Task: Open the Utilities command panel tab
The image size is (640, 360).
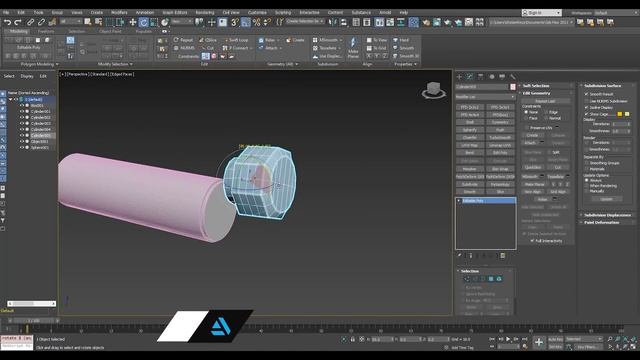Action: [513, 76]
